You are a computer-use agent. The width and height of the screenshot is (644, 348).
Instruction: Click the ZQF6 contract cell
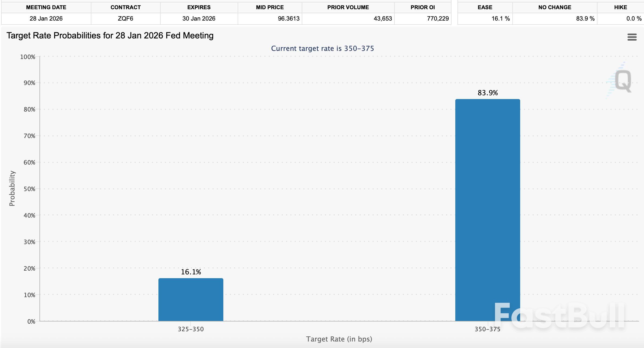[x=125, y=19]
